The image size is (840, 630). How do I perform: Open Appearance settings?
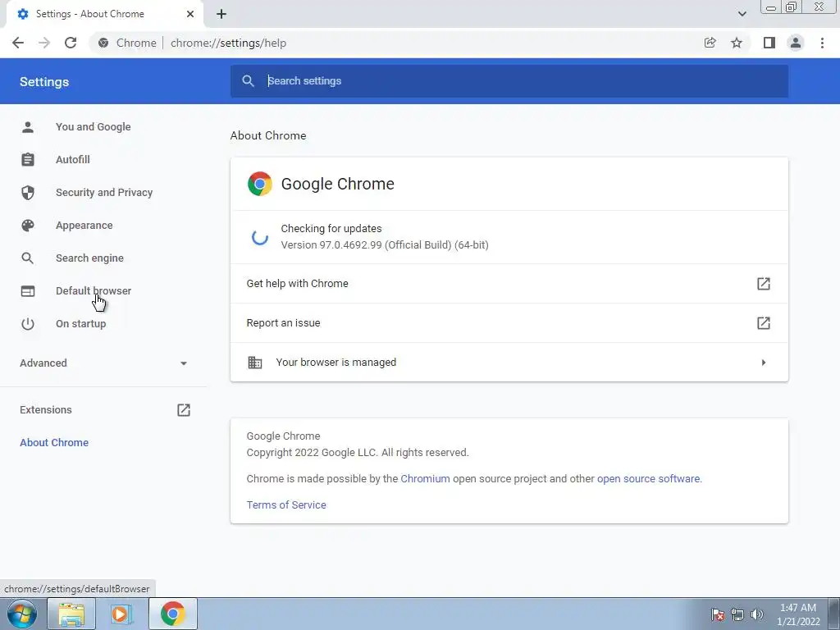(x=84, y=226)
